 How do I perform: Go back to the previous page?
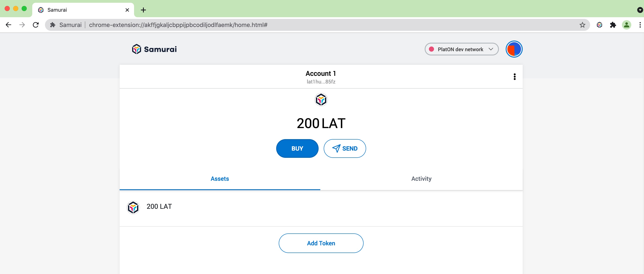(x=8, y=25)
